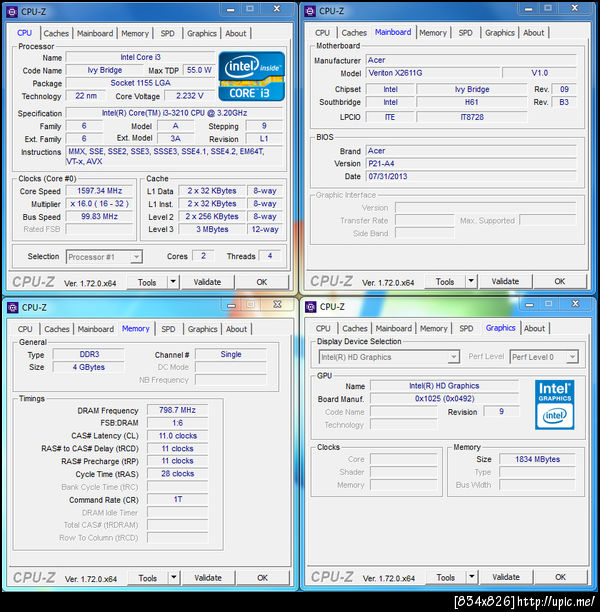This screenshot has height=612, width=600.
Task: Click OK button in Mainboard window
Action: [x=560, y=281]
